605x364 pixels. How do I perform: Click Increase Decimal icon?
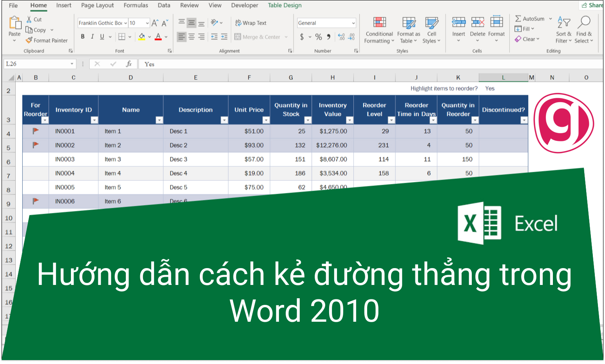click(x=341, y=37)
